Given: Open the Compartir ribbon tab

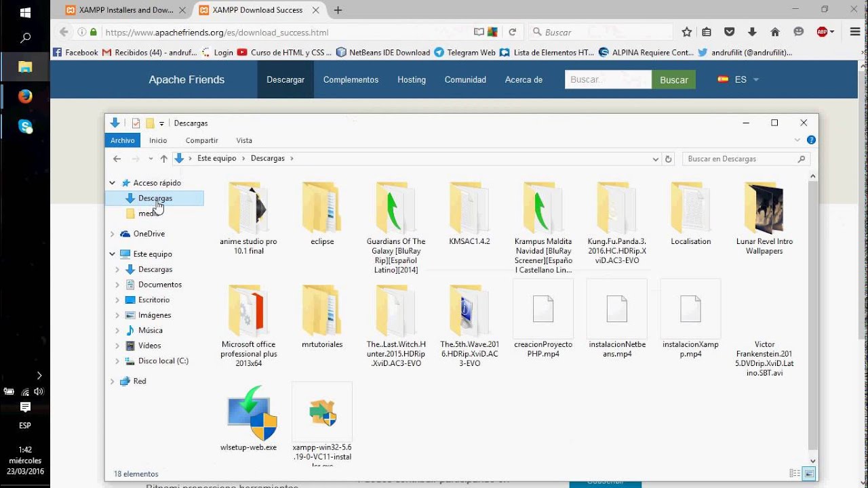Looking at the screenshot, I should pos(202,140).
